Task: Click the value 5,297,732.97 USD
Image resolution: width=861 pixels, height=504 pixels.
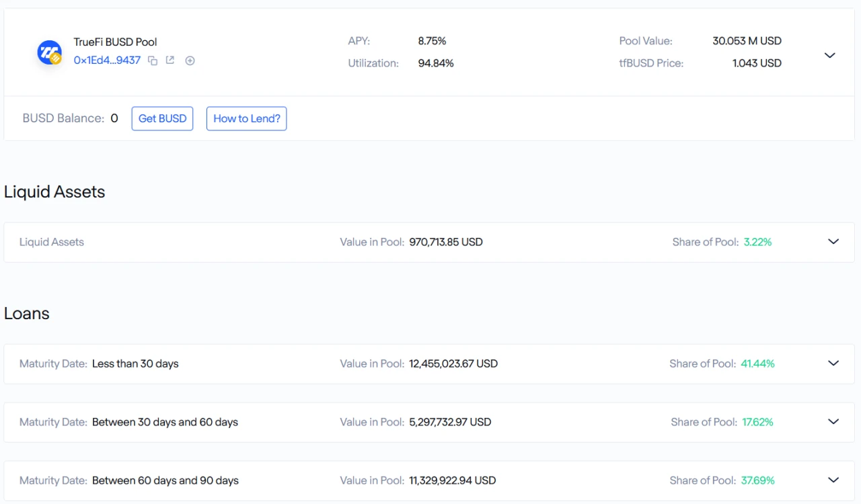Action: tap(450, 422)
